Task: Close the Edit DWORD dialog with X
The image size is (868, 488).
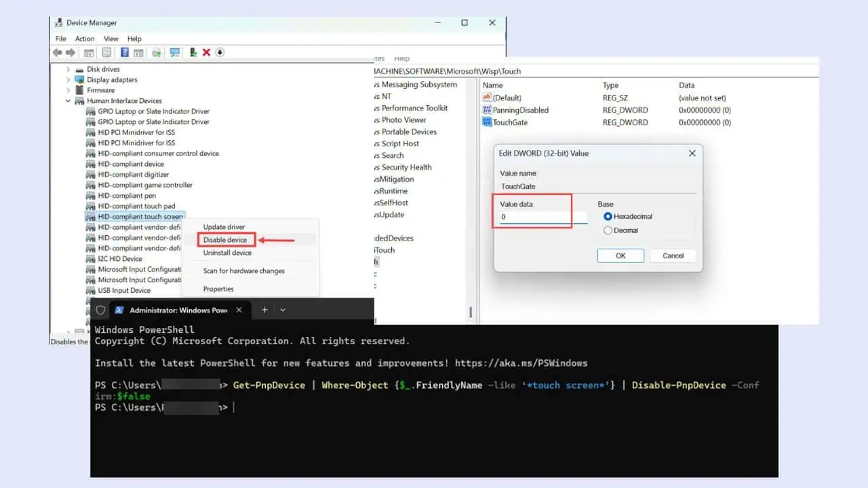Action: pos(692,153)
